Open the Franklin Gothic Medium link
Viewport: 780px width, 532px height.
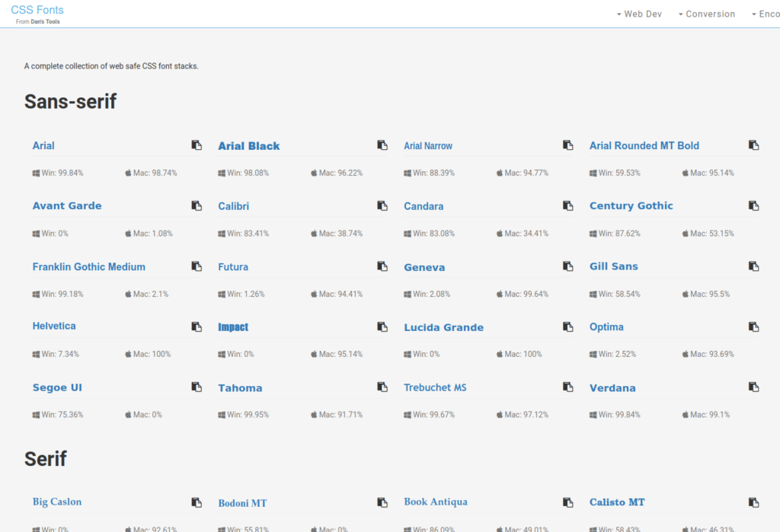(x=88, y=266)
